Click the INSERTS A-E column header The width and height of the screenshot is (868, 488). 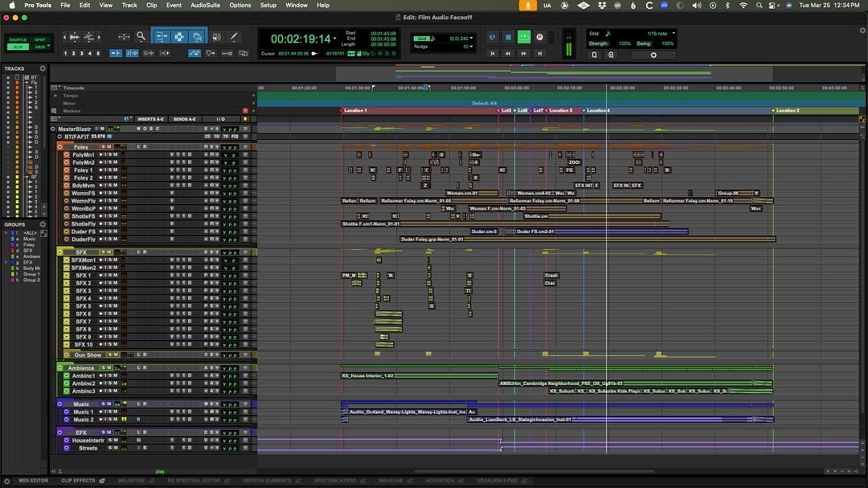coord(153,118)
